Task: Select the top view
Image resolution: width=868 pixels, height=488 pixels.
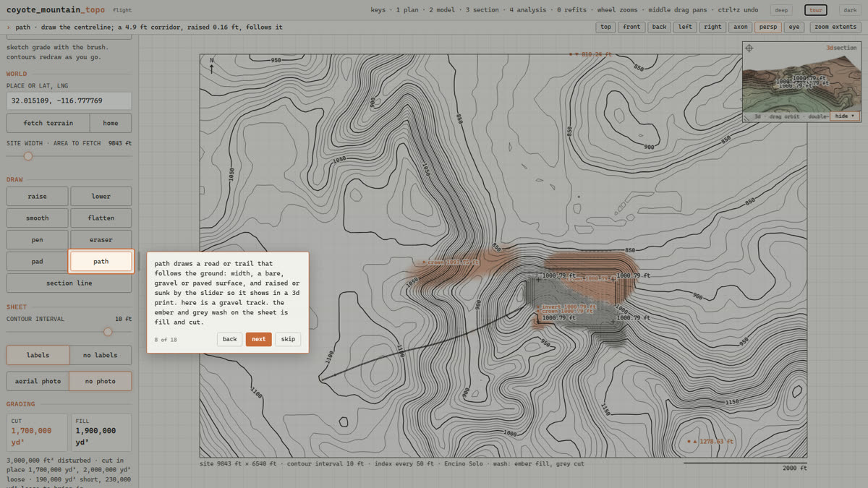Action: point(605,27)
